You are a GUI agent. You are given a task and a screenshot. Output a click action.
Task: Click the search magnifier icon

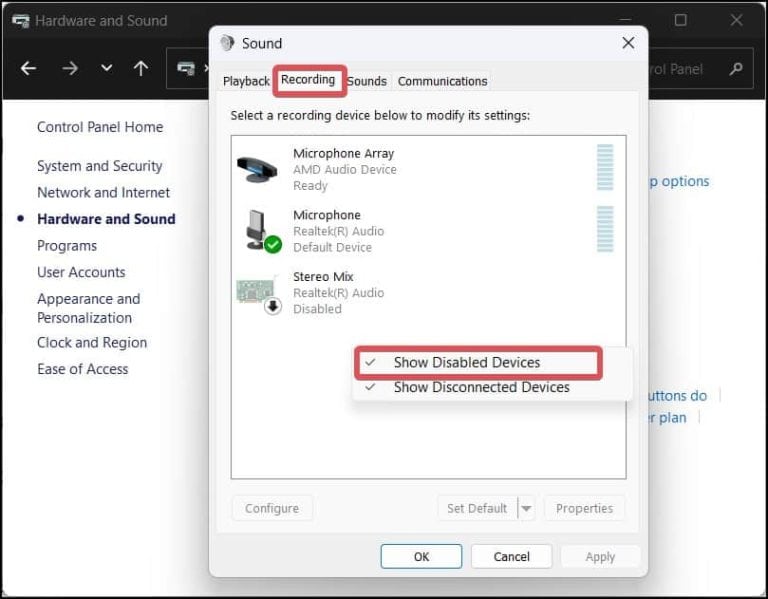[x=736, y=69]
